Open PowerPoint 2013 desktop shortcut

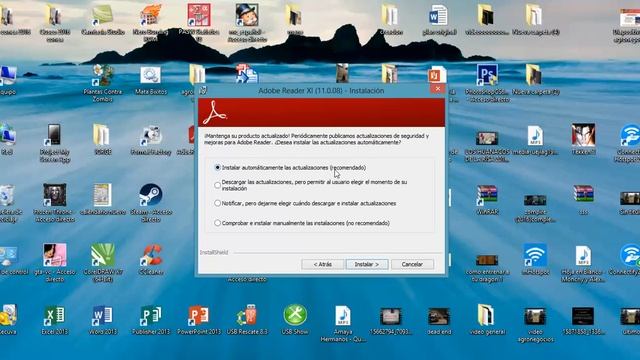point(199,320)
